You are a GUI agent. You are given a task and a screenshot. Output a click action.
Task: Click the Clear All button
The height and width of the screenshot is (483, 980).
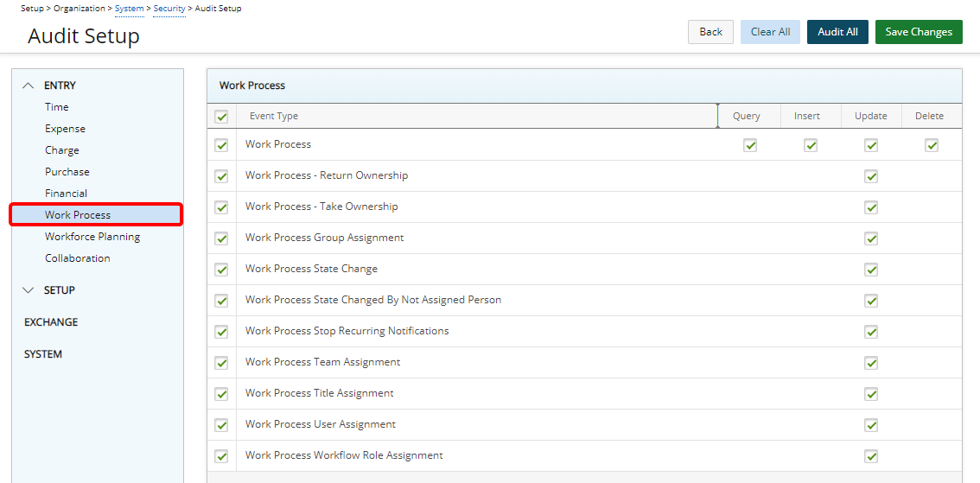(x=770, y=32)
